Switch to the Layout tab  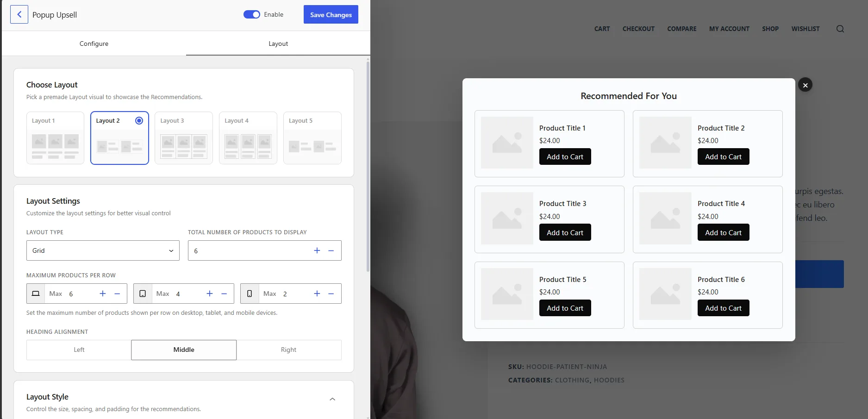[x=278, y=44]
